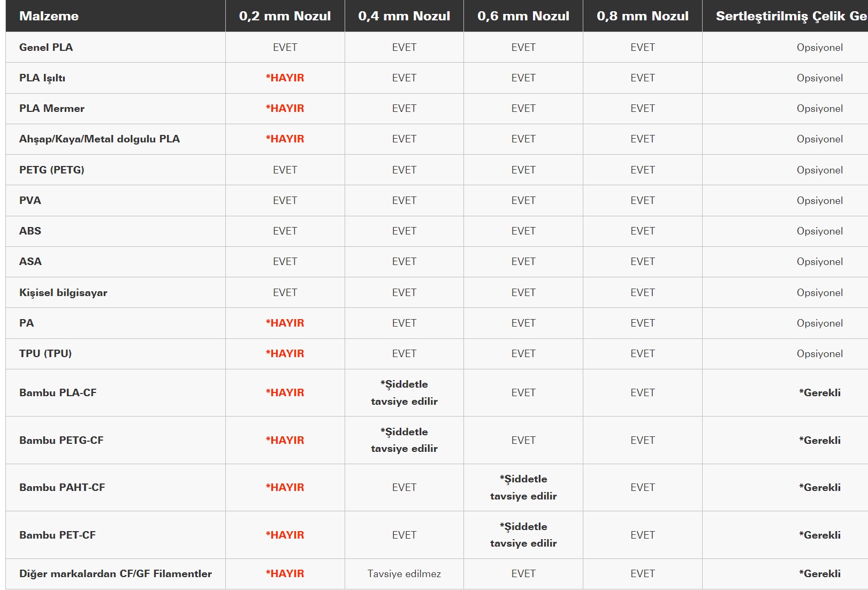Click *Gerekli in the Bambu PETG-CF row

coord(820,440)
